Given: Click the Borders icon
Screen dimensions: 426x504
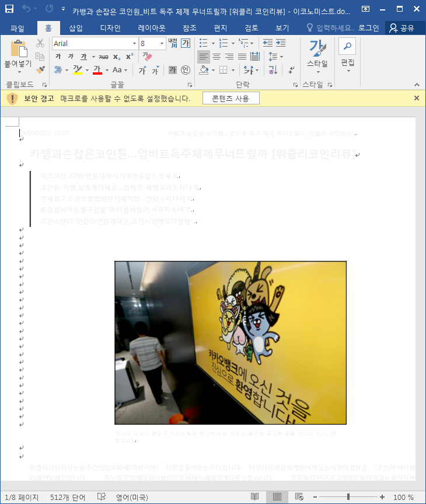Looking at the screenshot, I should [223, 70].
